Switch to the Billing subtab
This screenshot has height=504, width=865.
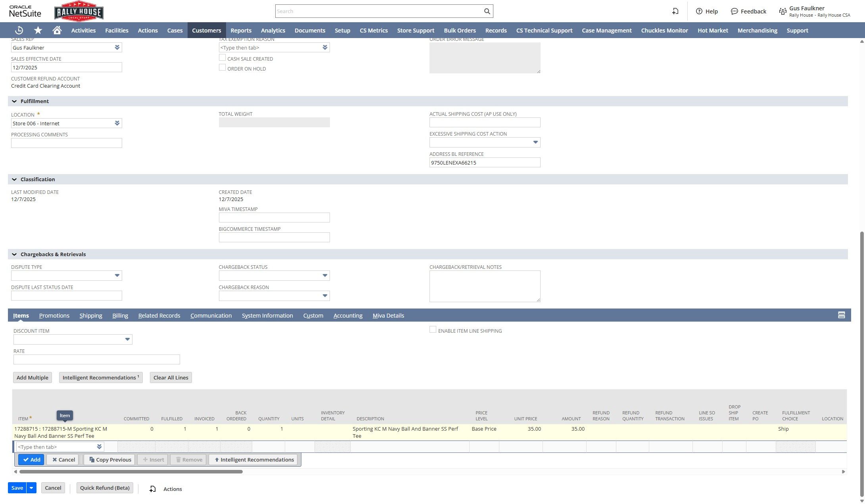click(120, 316)
